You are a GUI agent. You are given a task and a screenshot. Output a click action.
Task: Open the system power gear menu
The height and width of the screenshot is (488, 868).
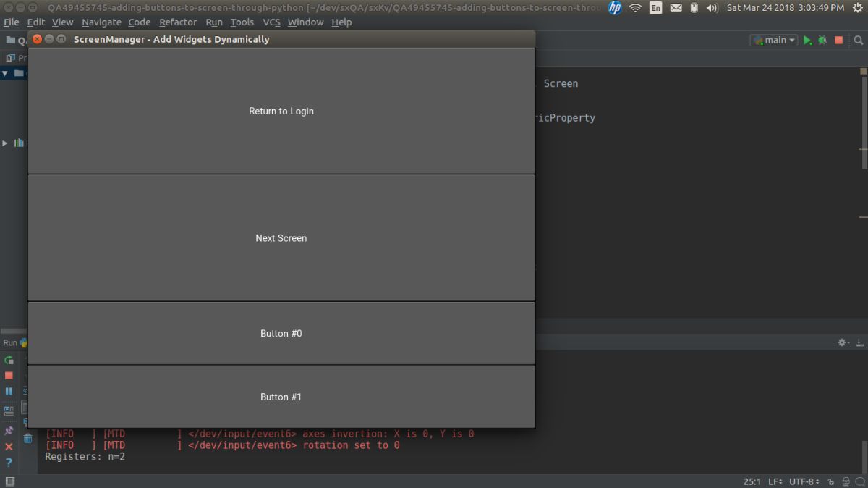[x=859, y=8]
